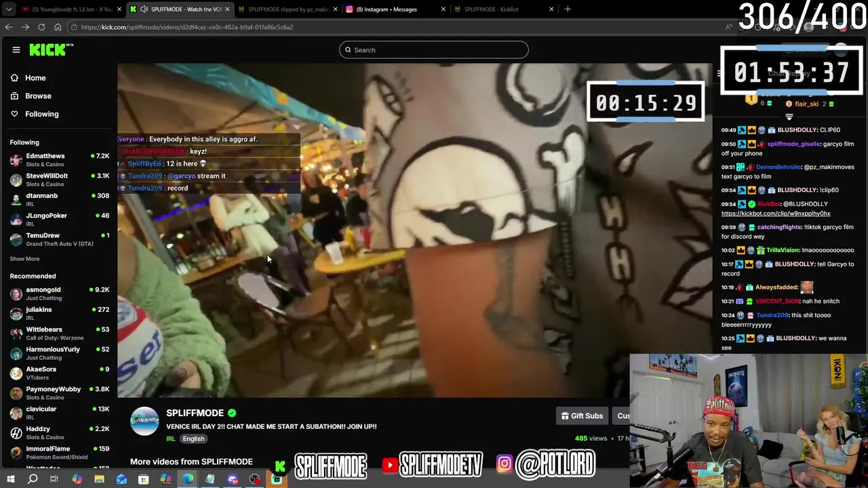Close the SPLIFFMODE VOD tab
Viewport: 868px width, 488px height.
[227, 9]
